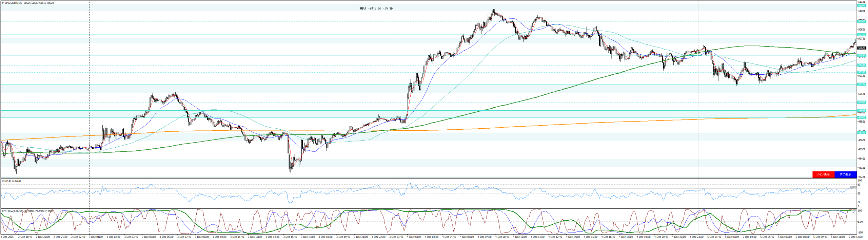The image size is (868, 240).
Task: Expand the triangle beside JP225Cash,M5
Action: coord(3,3)
